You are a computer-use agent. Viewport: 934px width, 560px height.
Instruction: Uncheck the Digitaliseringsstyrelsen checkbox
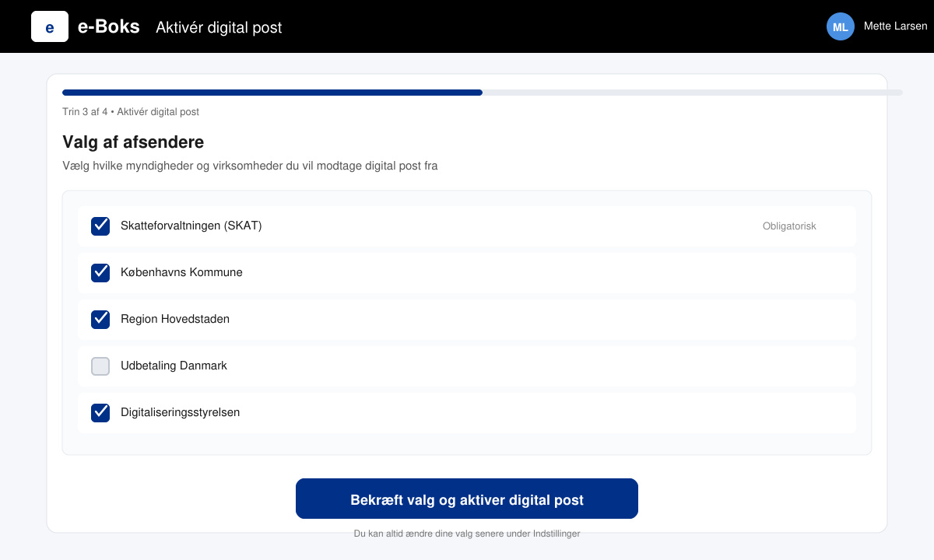tap(100, 413)
